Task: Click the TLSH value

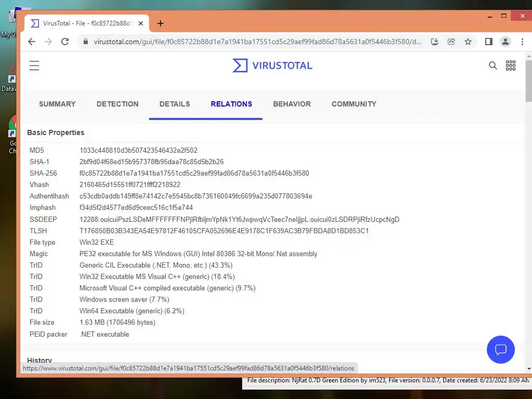Action: [224, 231]
